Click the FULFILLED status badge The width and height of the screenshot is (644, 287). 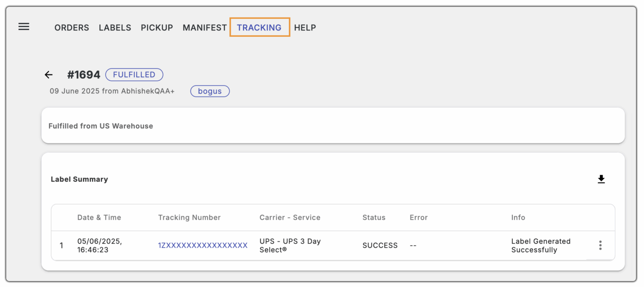(134, 75)
